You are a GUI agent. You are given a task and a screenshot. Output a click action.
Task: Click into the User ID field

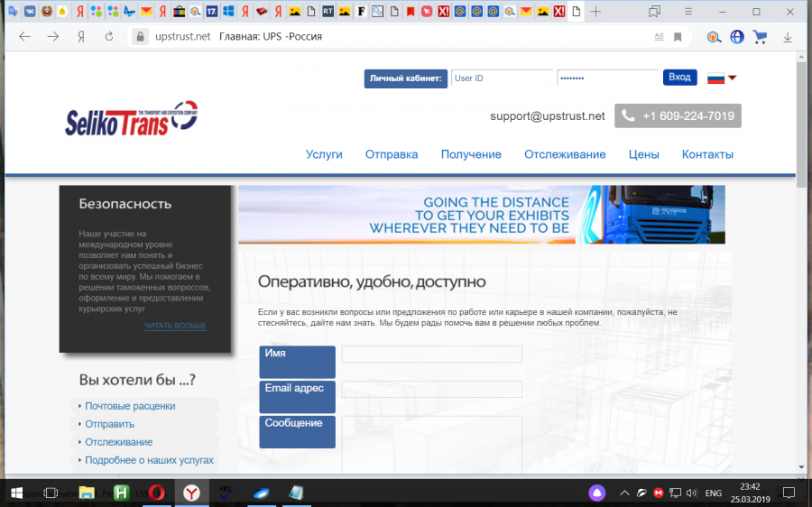tap(501, 78)
